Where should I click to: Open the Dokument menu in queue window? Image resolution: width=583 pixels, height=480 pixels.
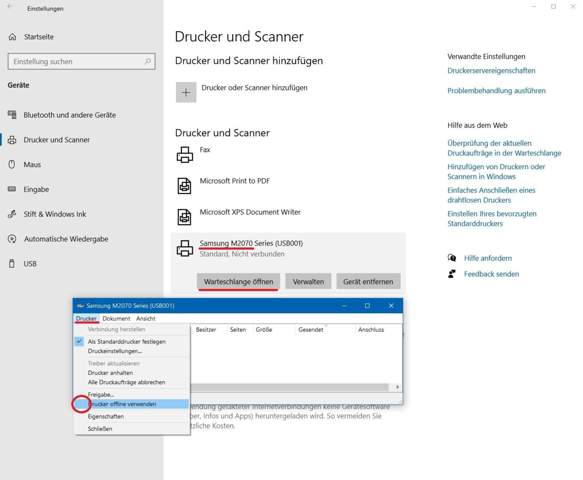point(116,319)
